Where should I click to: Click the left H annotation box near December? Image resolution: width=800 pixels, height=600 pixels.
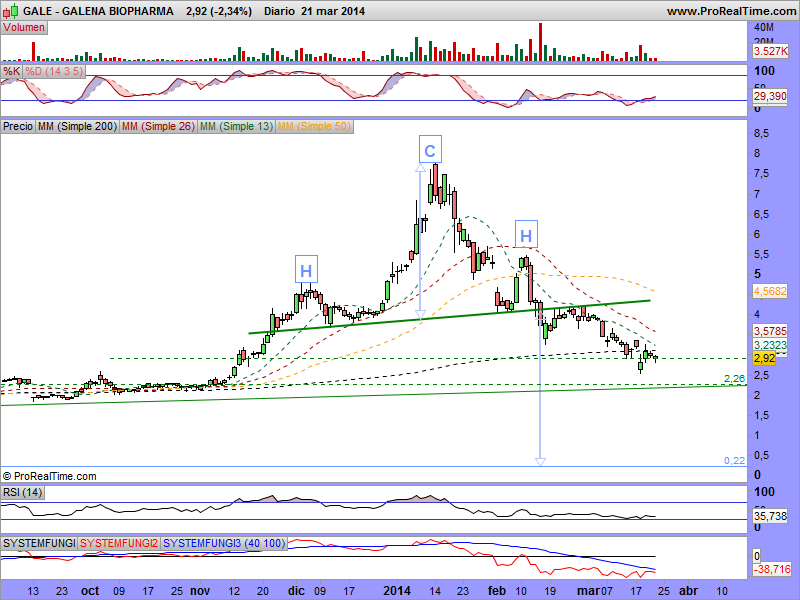306,269
